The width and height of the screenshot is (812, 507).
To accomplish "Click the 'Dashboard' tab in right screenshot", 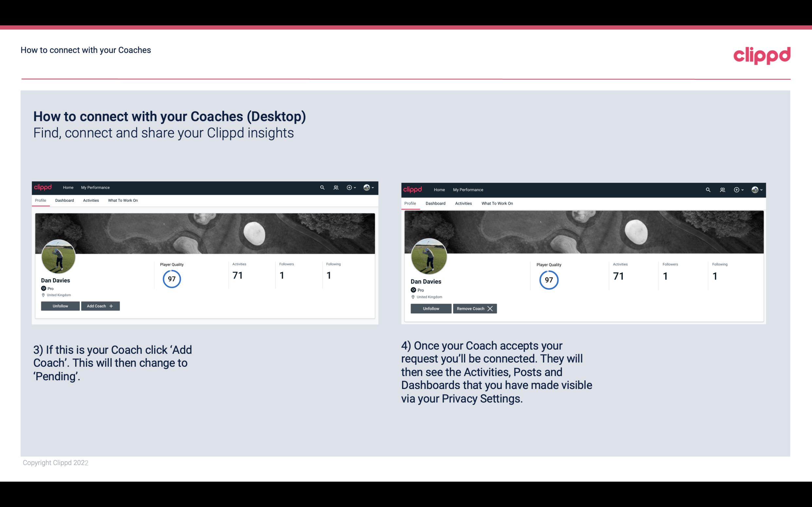I will pyautogui.click(x=435, y=203).
